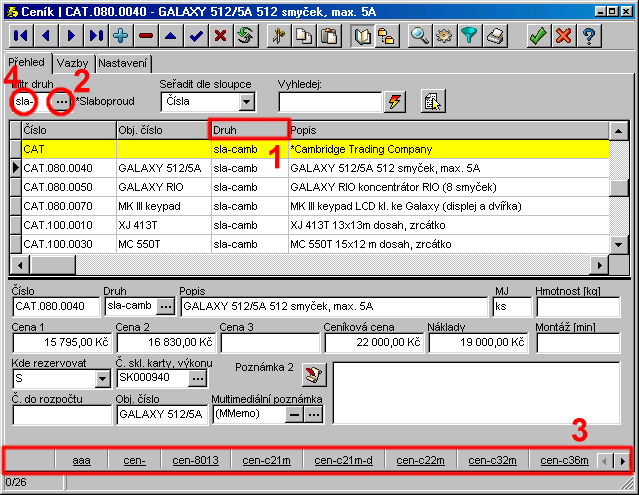Viewport: 639px width, 495px height.
Task: Go to the last record
Action: (x=96, y=35)
